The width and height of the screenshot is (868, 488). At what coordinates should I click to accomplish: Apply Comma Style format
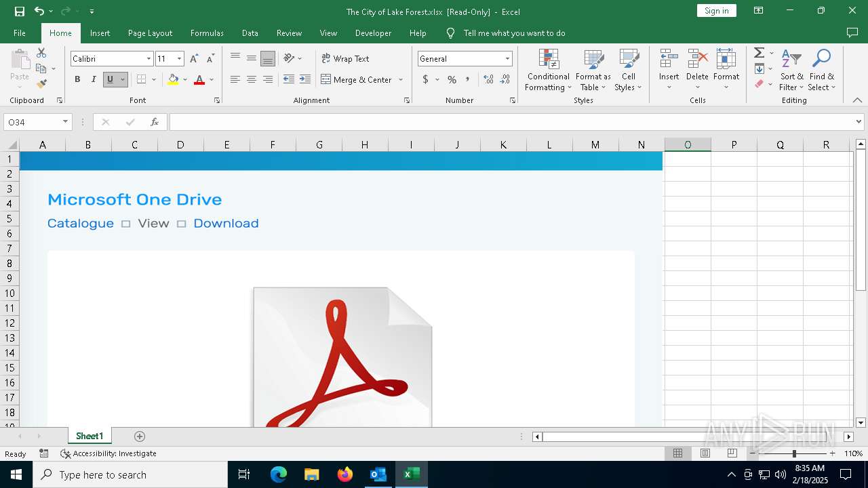point(467,79)
